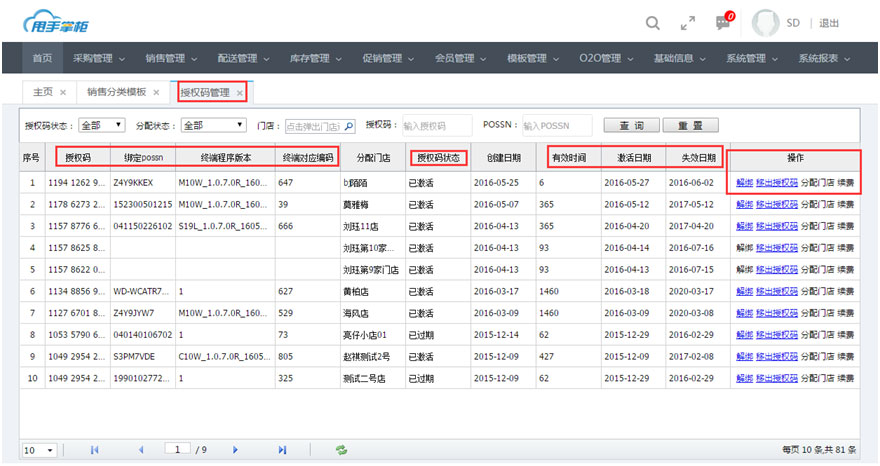
Task: Expand the 配送管理 menu
Action: 244,58
